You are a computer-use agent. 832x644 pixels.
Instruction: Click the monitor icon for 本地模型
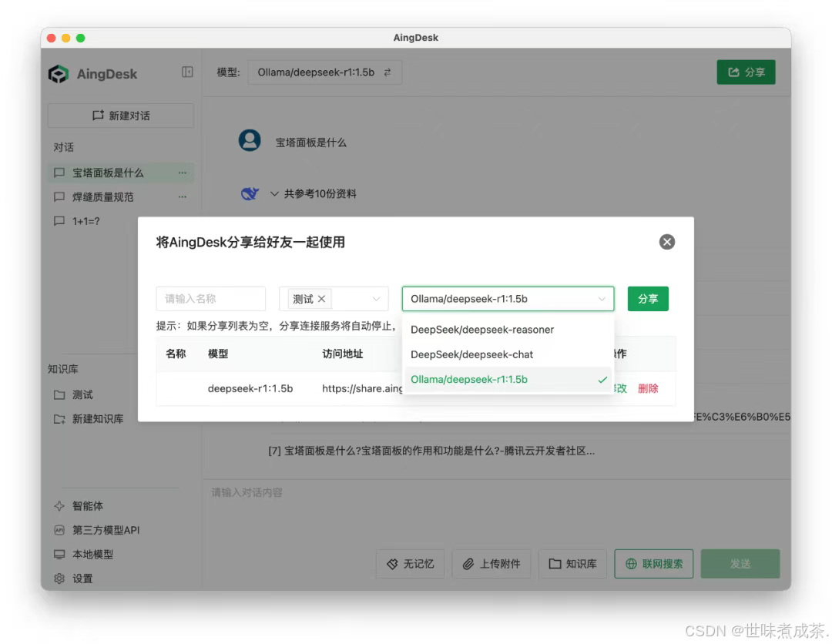point(59,555)
